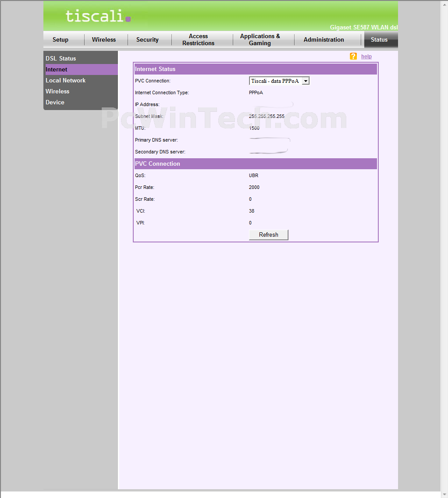
Task: Click the VPI label
Action: pos(140,223)
